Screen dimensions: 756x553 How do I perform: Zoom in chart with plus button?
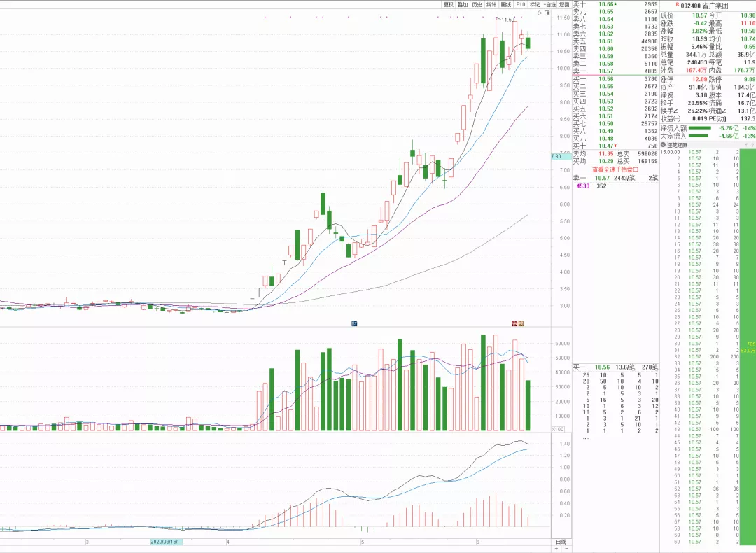click(556, 549)
